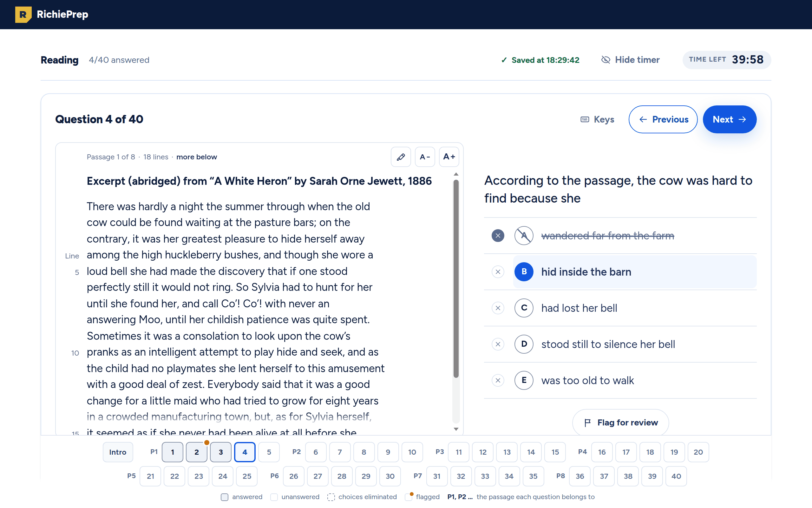Select answer E was too old to walk

coord(634,380)
